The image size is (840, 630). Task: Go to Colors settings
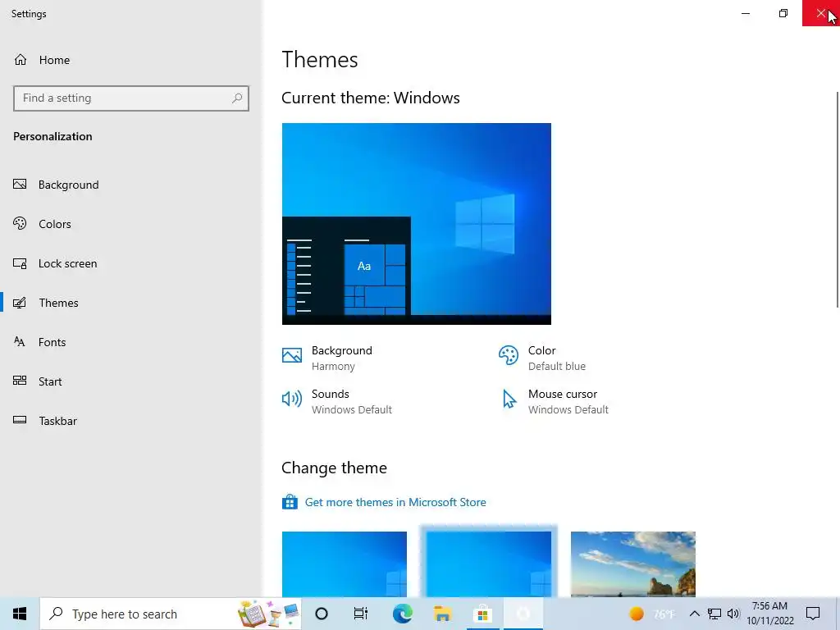(x=131, y=224)
